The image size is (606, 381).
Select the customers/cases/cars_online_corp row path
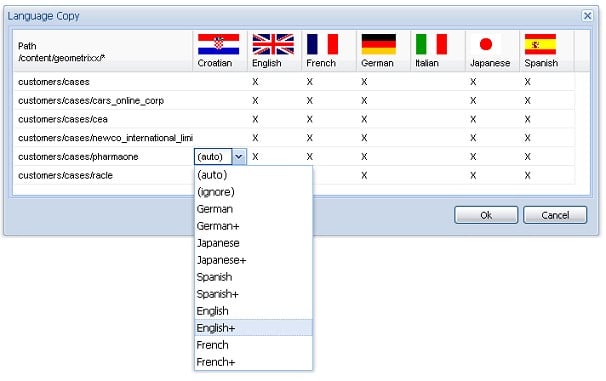(91, 101)
